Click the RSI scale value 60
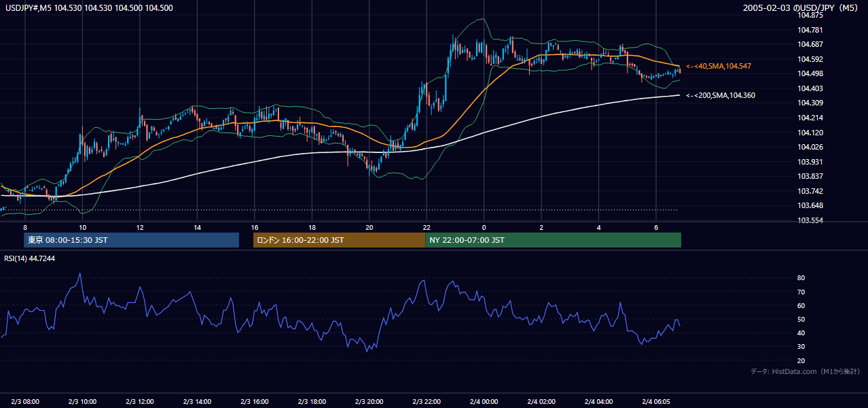 click(801, 305)
